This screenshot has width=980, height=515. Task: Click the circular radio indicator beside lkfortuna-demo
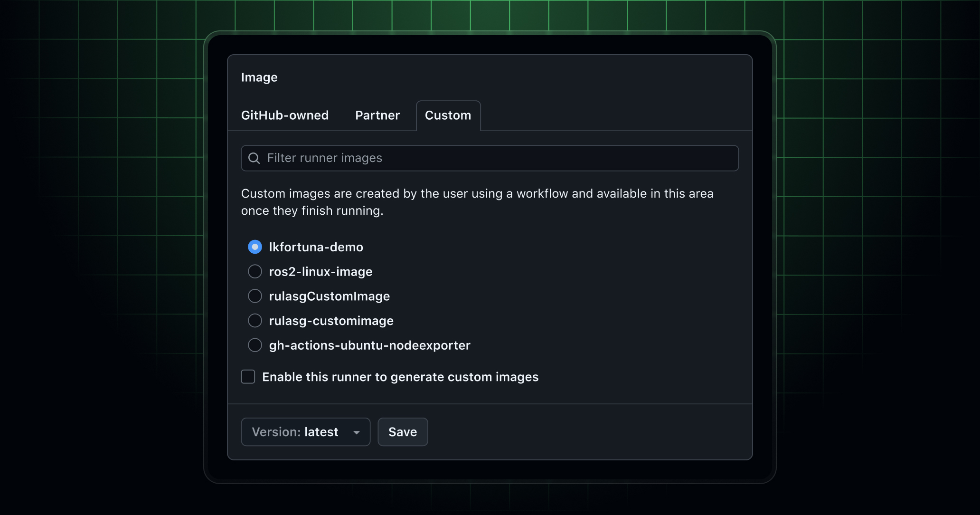pos(255,247)
